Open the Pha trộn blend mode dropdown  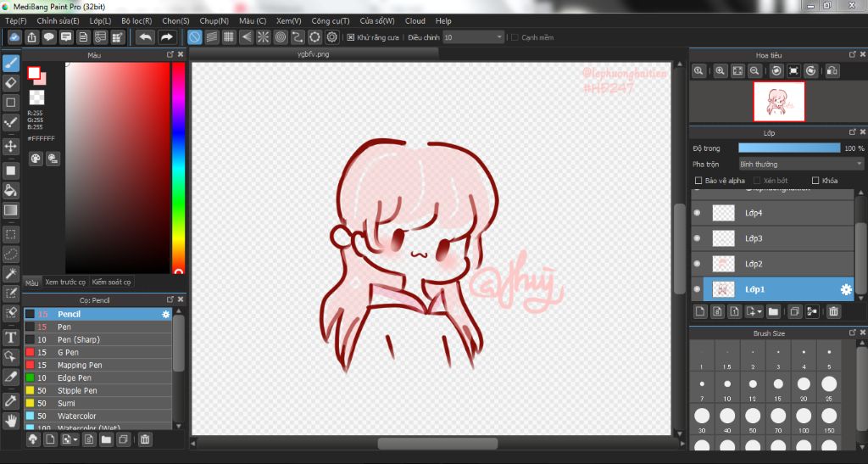pyautogui.click(x=800, y=165)
